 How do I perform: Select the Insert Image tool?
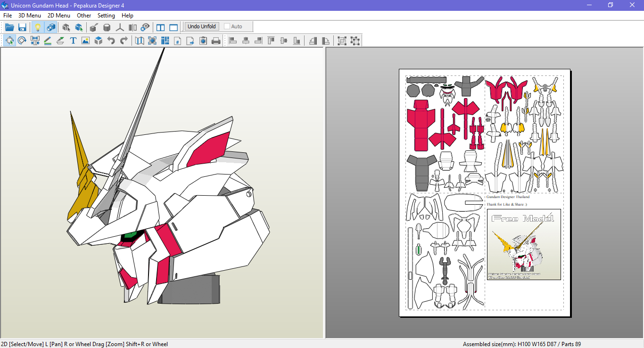click(x=85, y=41)
